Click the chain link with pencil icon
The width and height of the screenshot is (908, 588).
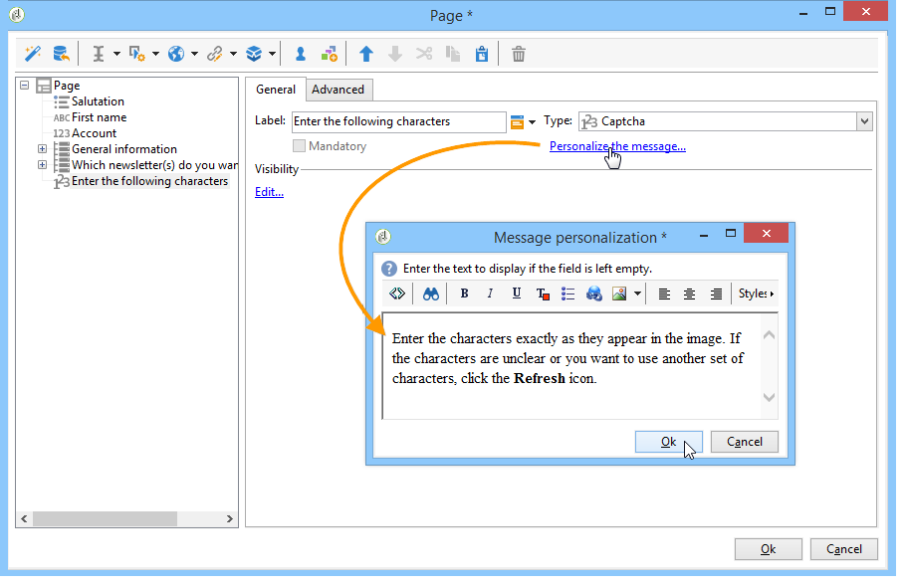[215, 54]
